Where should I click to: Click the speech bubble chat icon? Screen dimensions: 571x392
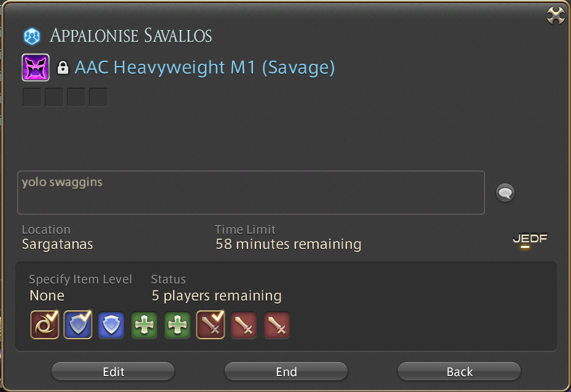pos(505,193)
